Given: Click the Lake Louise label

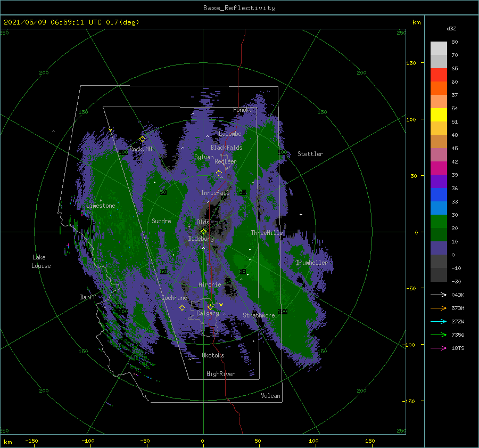Looking at the screenshot, I should 41,262.
